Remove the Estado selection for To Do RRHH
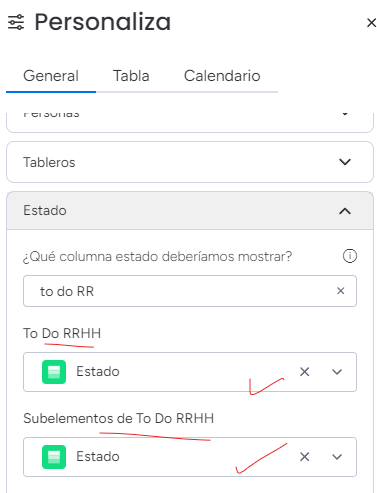Viewport: 377px width, 493px height. (304, 372)
